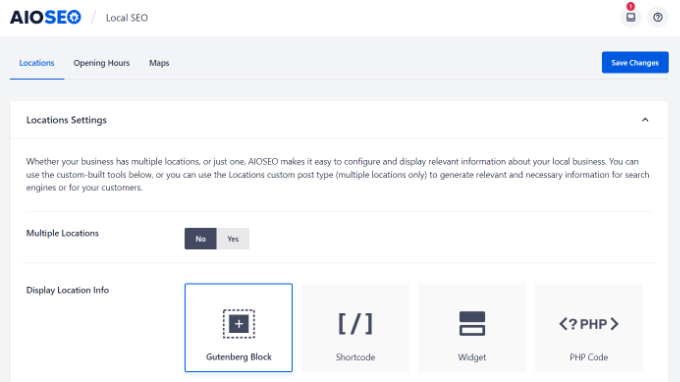Open the help question mark icon
The image size is (680, 382).
point(658,18)
